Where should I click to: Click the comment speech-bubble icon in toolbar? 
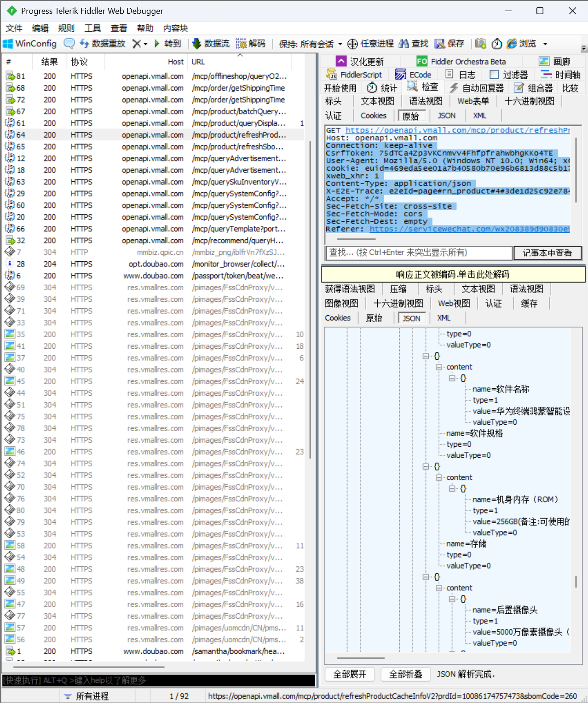click(x=69, y=44)
